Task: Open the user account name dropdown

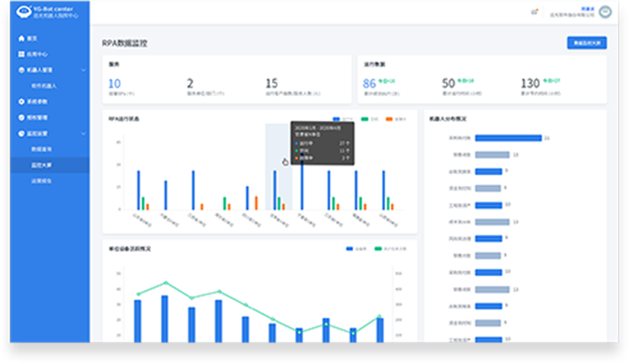Action: (x=583, y=10)
